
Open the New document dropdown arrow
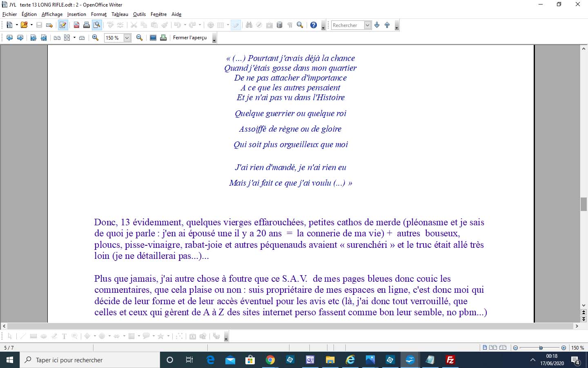coord(17,25)
